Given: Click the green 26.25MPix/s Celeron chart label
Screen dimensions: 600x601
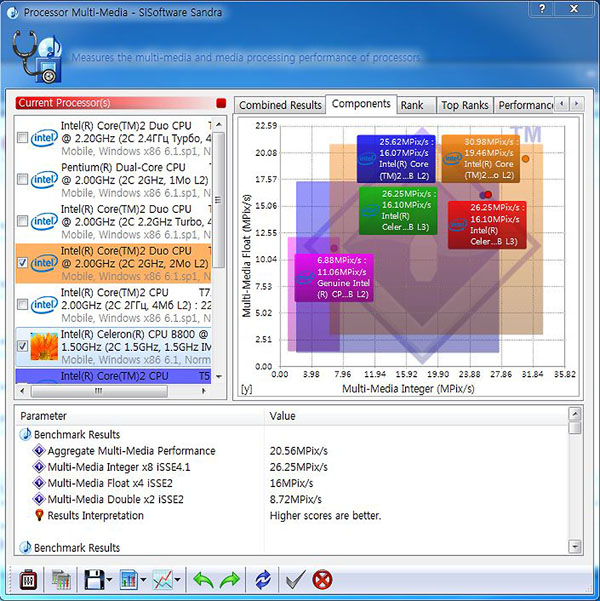Looking at the screenshot, I should click(398, 210).
